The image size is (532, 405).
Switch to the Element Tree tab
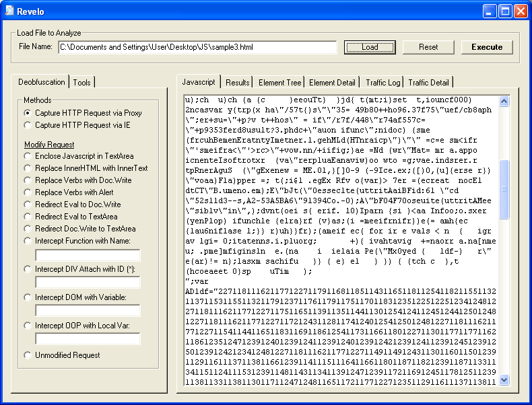pos(279,82)
